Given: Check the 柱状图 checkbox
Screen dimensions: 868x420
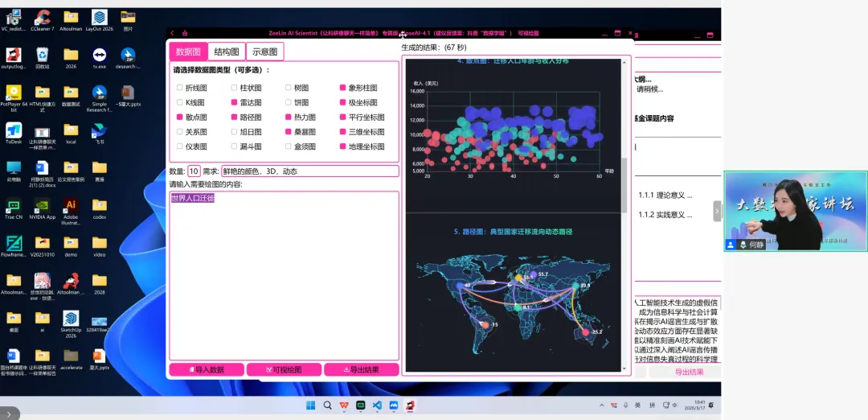Looking at the screenshot, I should click(x=234, y=88).
